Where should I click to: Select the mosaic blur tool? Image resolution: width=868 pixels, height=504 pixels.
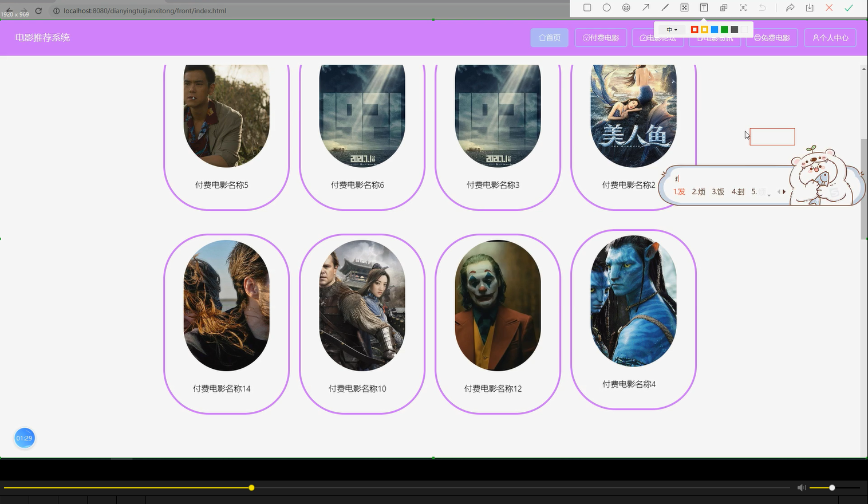point(684,7)
